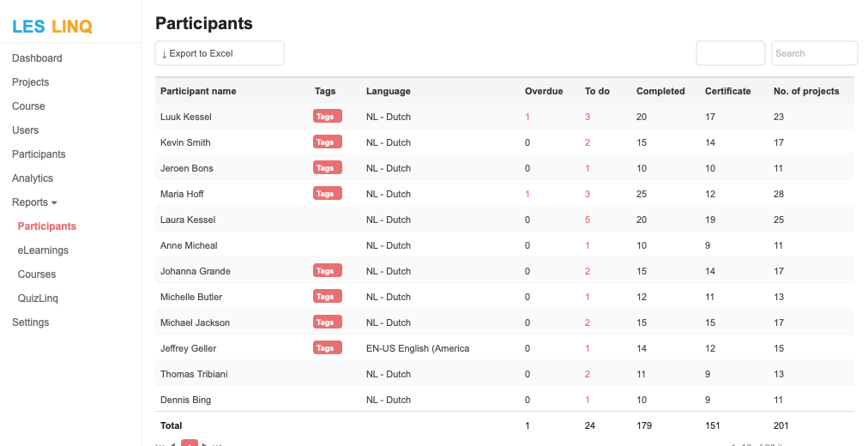Click Laura Kessel's To do value 5
The width and height of the screenshot is (868, 446).
[588, 220]
